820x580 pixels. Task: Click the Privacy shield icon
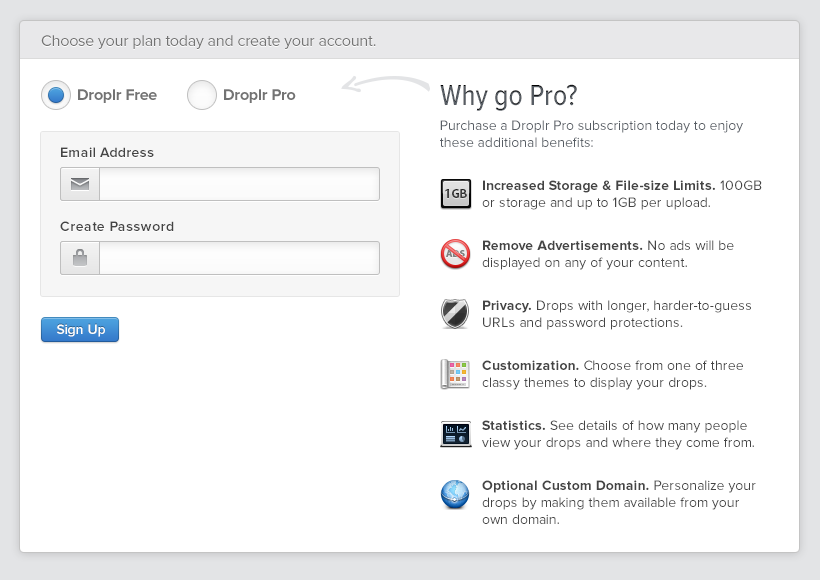click(455, 314)
